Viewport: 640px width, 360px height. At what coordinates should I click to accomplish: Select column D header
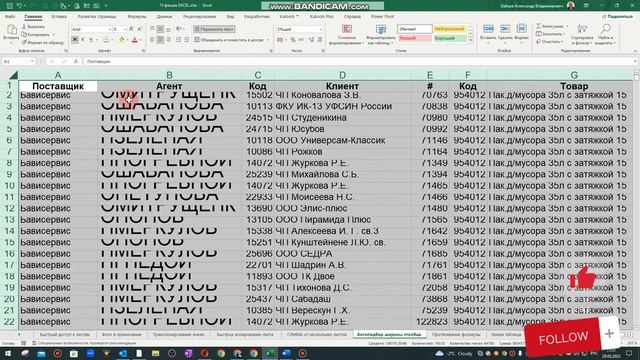coord(342,75)
